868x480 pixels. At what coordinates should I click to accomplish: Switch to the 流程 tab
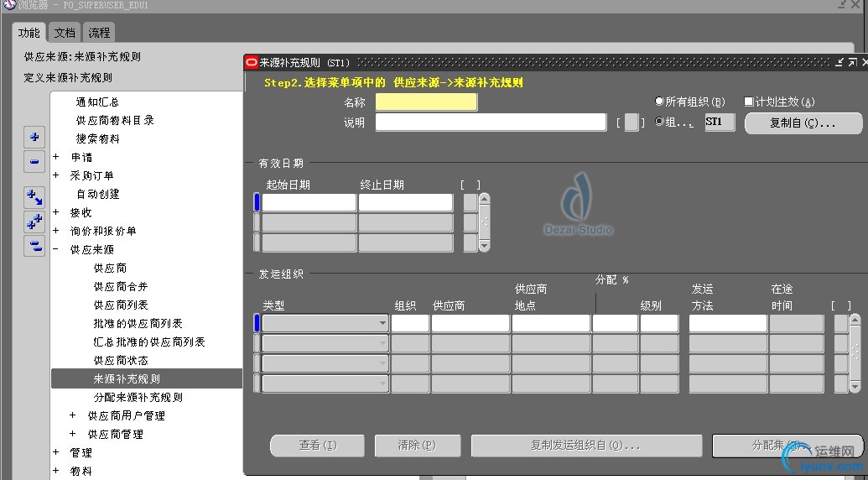coord(100,33)
